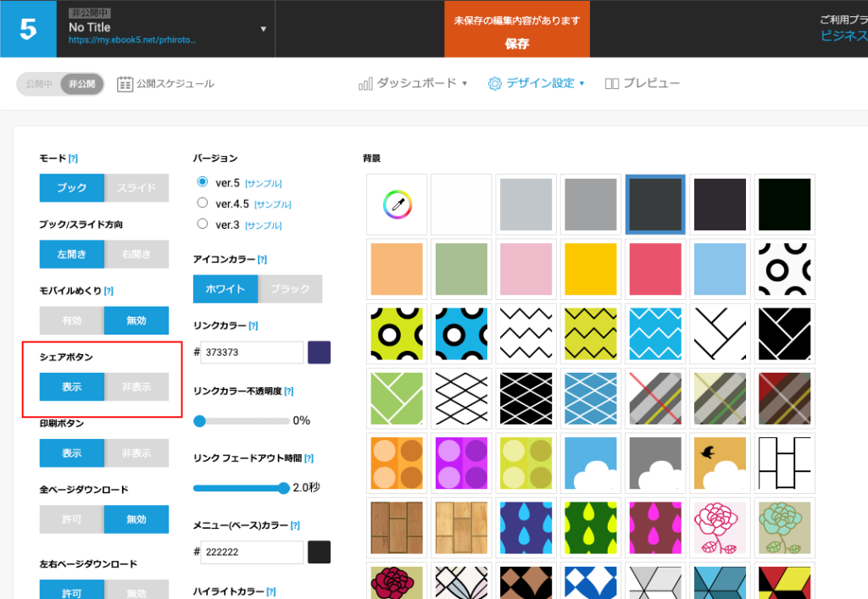The width and height of the screenshot is (868, 599).
Task: Click the calendar icon for 公開スケジュール
Action: point(125,84)
